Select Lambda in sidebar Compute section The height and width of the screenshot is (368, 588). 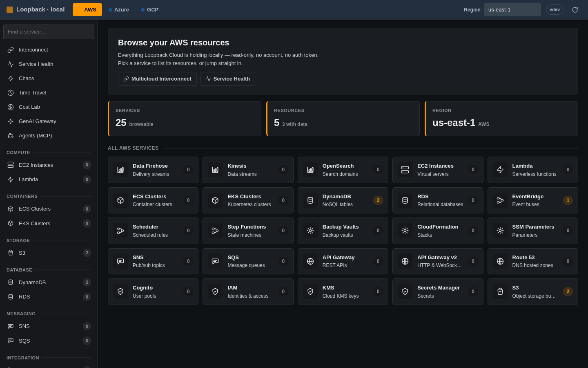click(x=49, y=180)
